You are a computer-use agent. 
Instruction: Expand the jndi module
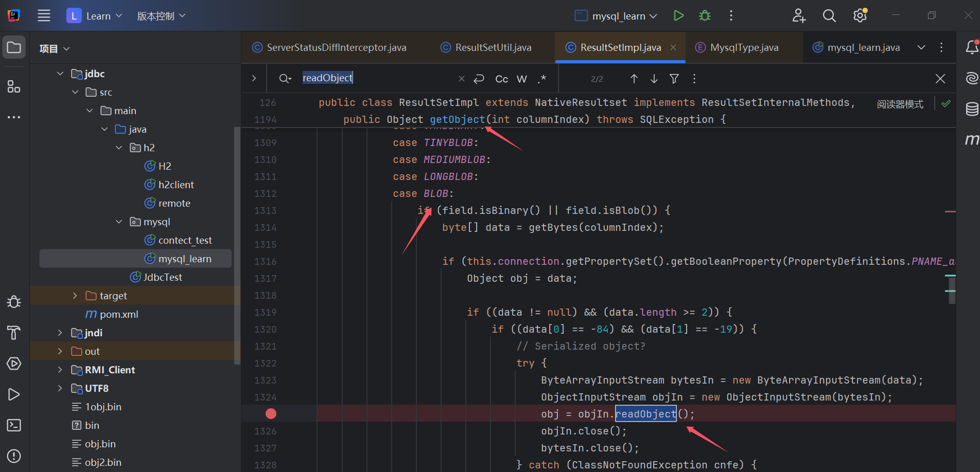[60, 333]
